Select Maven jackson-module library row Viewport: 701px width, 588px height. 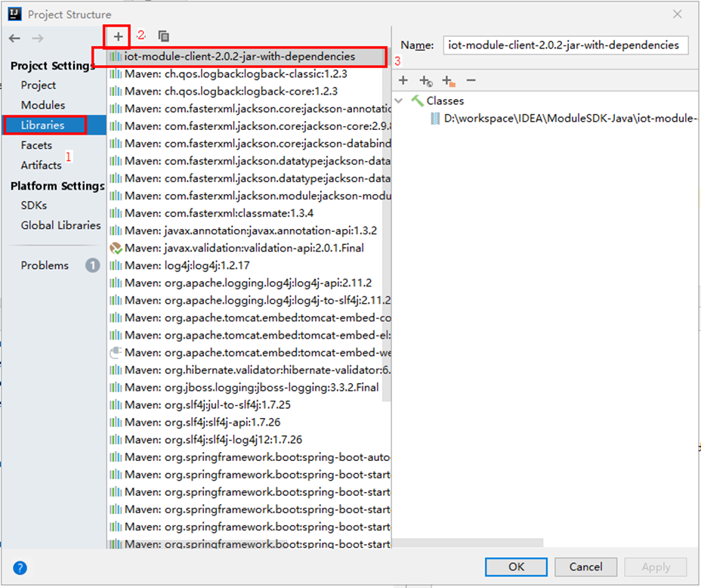(249, 196)
